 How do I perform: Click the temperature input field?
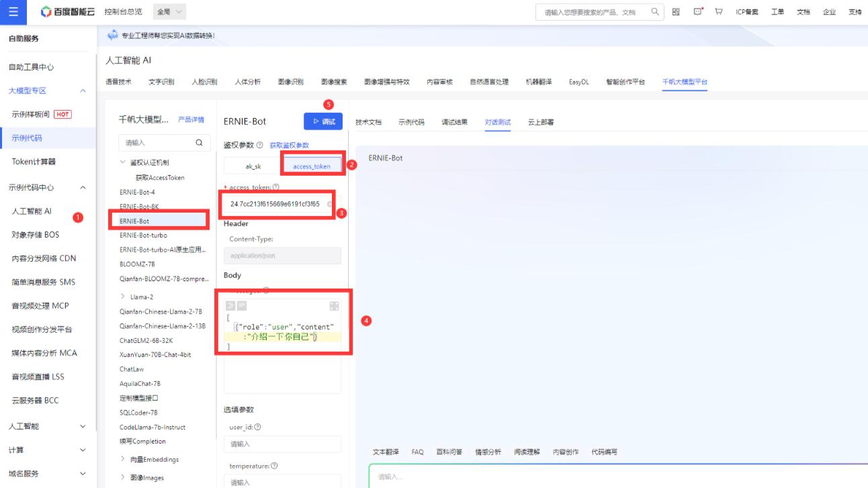pos(282,481)
